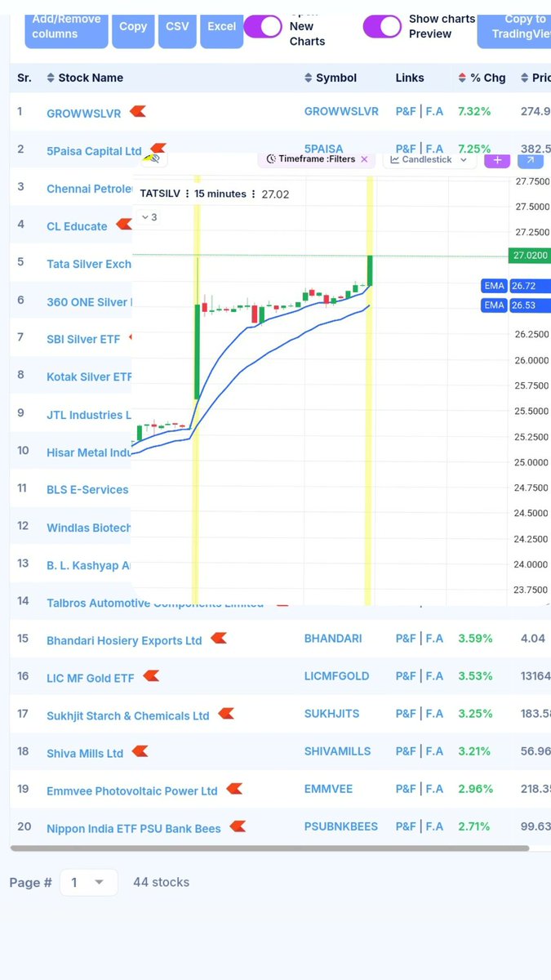Open the Page # dropdown

pyautogui.click(x=88, y=882)
